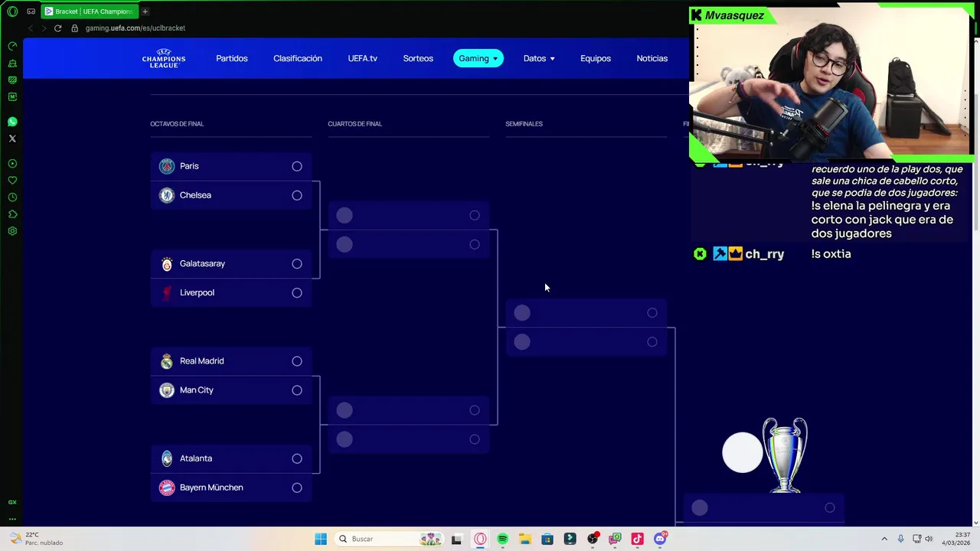Open bookmarks heart icon in sidebar
The image size is (980, 551).
pos(12,181)
